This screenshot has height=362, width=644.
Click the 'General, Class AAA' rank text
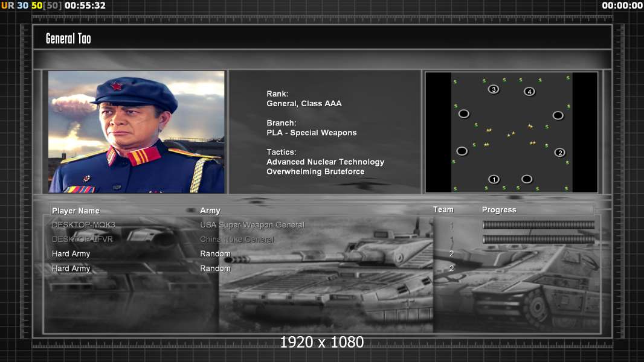[304, 104]
